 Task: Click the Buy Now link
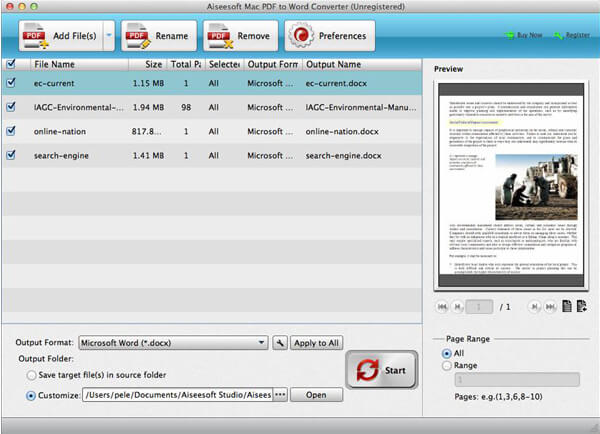523,35
